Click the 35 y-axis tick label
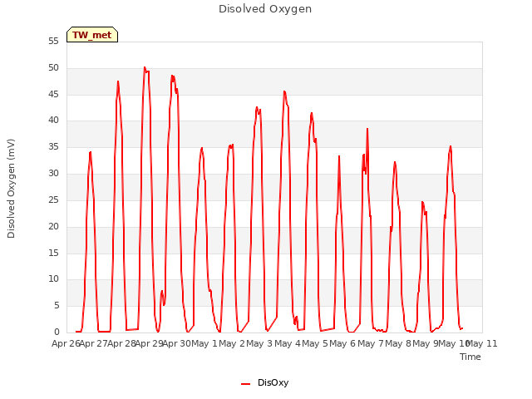The height and width of the screenshot is (399, 532). 53,146
